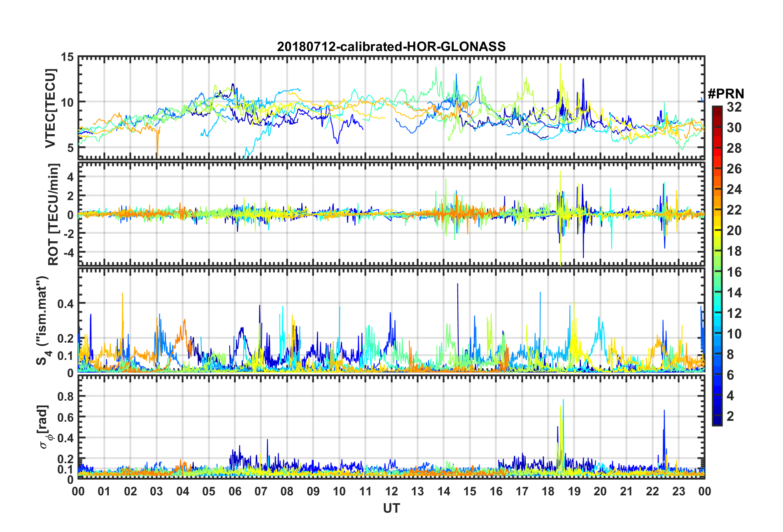Select the 26 label on the PRN colorbar

pos(734,169)
